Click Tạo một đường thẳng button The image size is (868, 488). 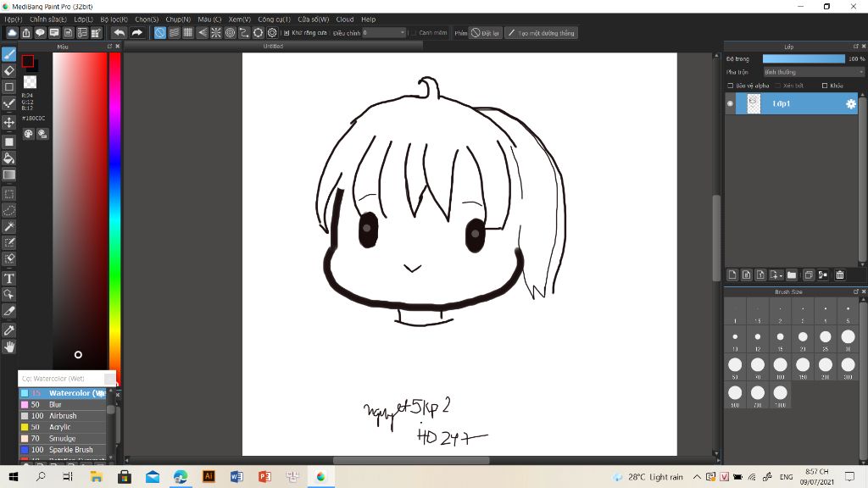(542, 33)
